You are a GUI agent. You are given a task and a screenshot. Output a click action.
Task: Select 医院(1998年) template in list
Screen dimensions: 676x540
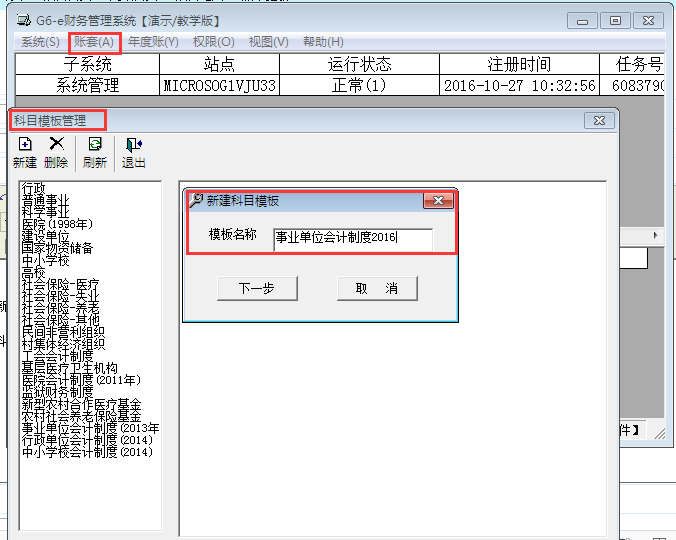point(57,224)
